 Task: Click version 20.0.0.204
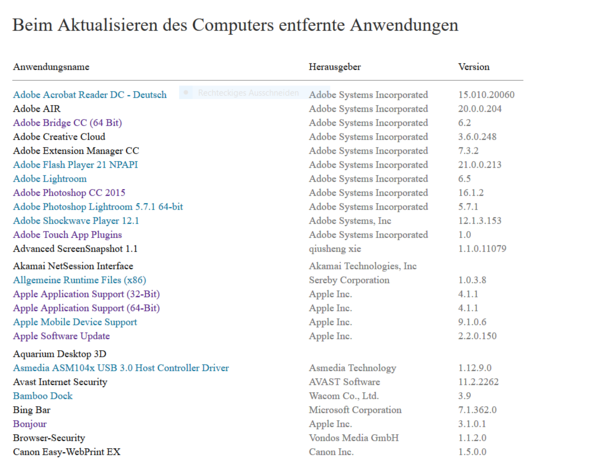pos(480,109)
